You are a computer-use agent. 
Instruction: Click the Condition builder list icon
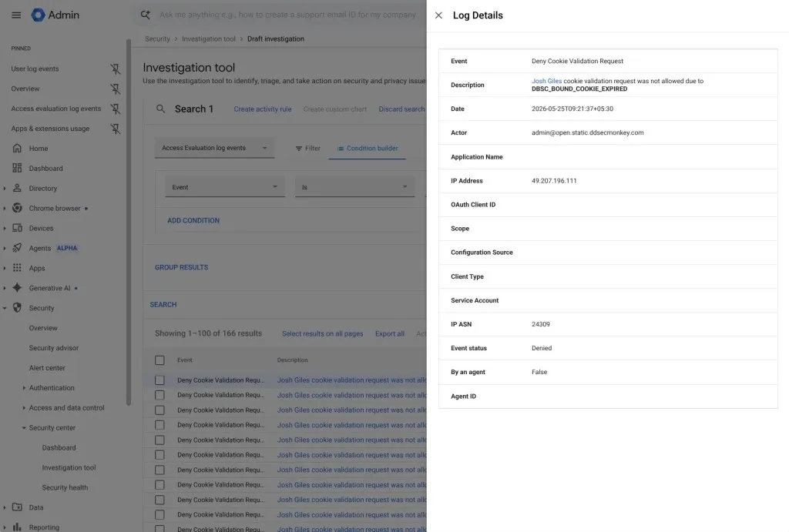(341, 149)
